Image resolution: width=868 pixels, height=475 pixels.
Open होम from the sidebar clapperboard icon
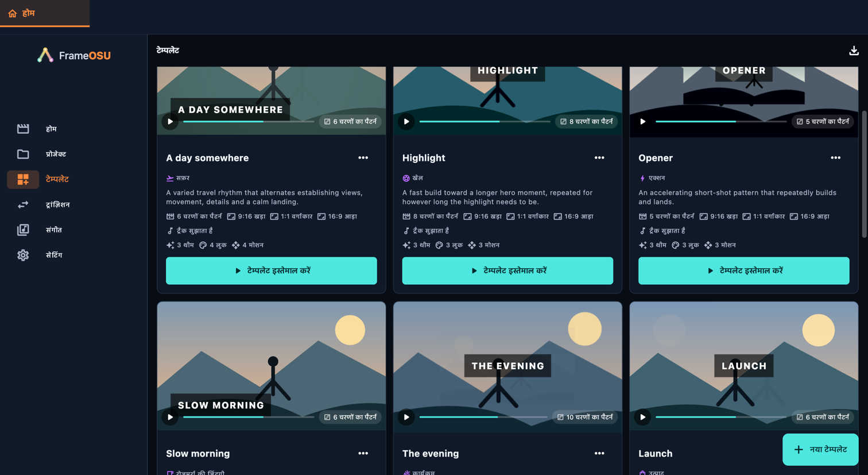click(23, 129)
